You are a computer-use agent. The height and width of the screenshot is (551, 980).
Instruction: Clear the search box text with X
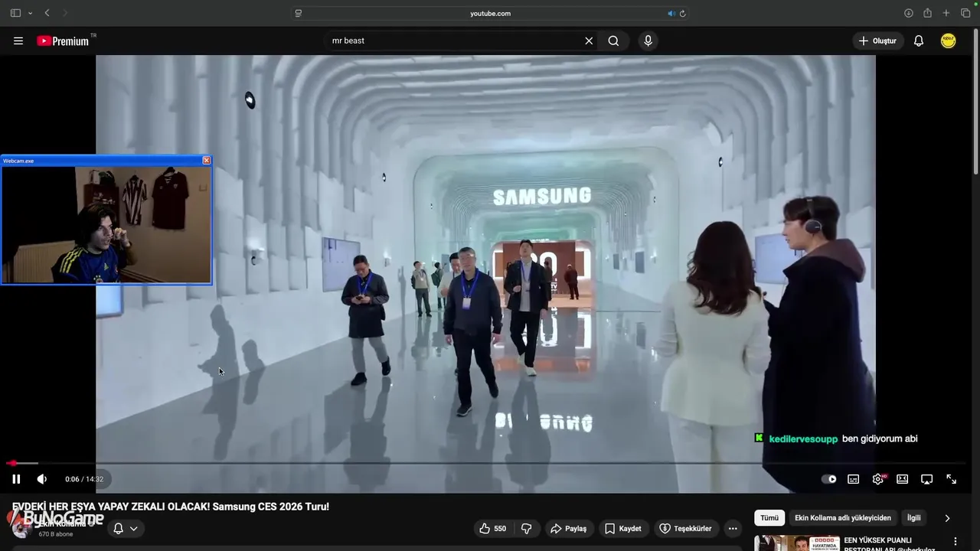[589, 41]
